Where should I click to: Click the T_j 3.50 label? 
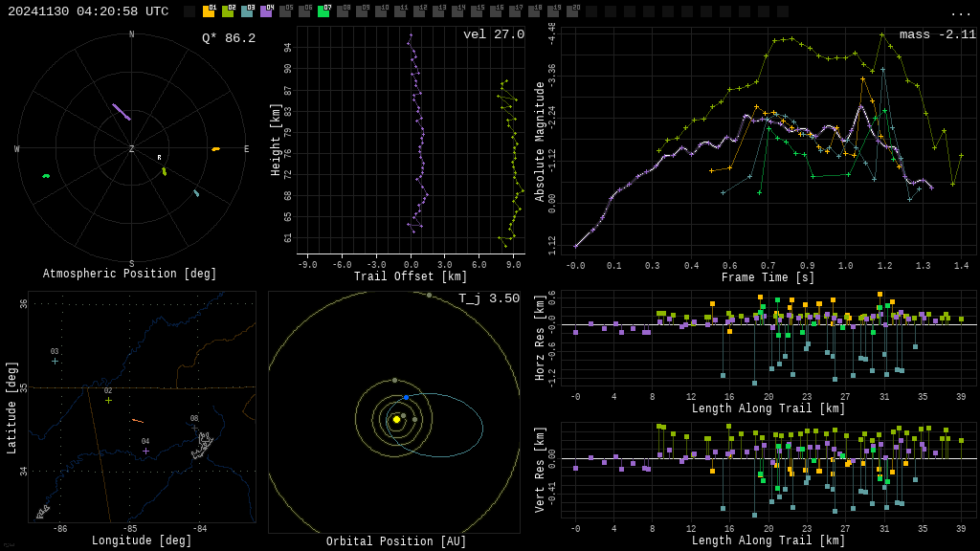point(489,298)
